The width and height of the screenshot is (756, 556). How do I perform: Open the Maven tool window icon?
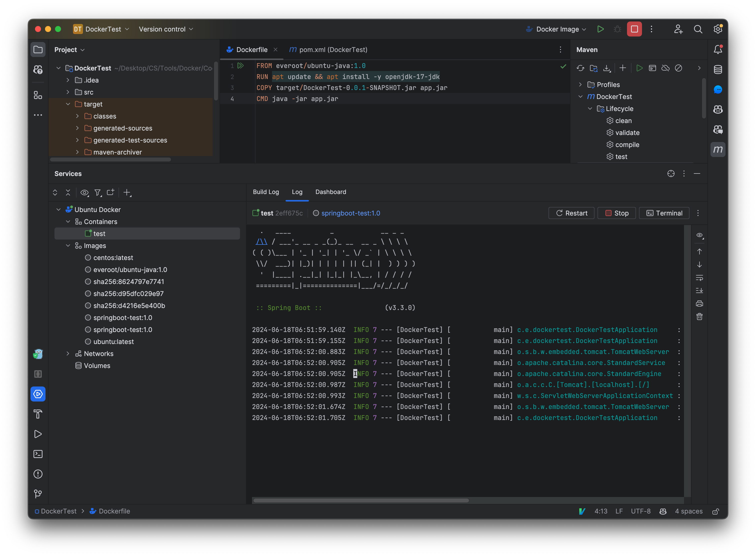pos(718,149)
